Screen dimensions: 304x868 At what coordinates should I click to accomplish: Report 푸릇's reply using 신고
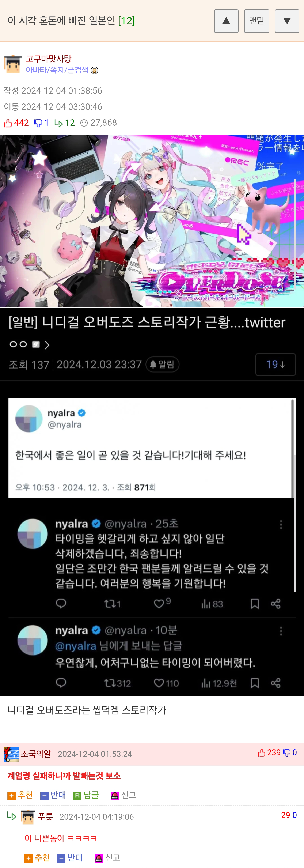tap(107, 858)
